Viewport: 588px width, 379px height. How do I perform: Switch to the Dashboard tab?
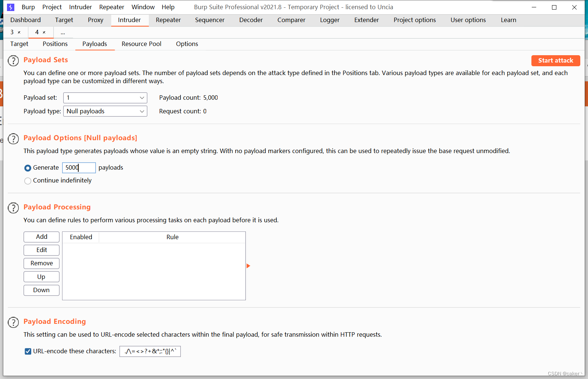pos(25,20)
